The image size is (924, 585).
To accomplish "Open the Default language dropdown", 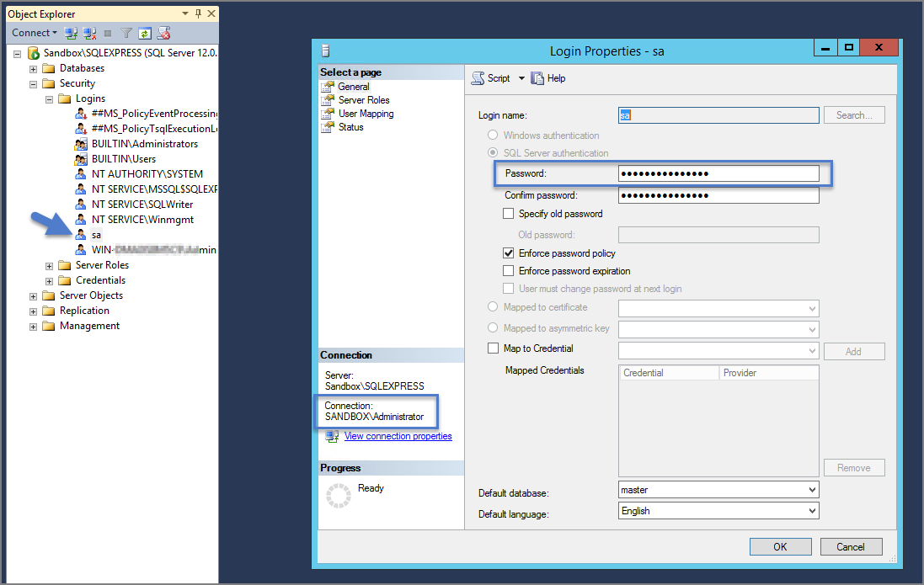I will click(812, 510).
